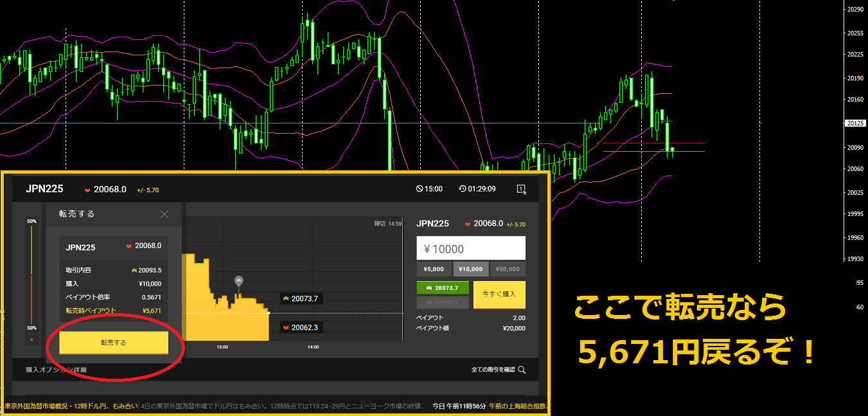Click the green up-arrow 20073.7 chart label
The image size is (868, 416).
[x=301, y=298]
